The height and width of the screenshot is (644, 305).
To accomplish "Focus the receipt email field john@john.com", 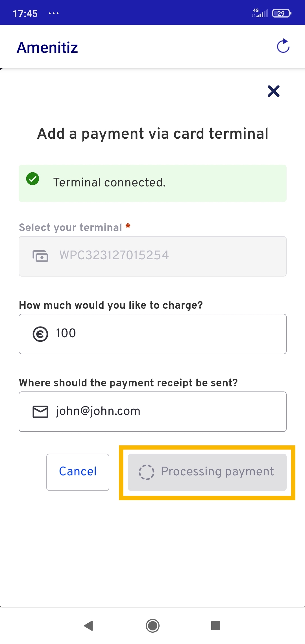I will click(152, 412).
